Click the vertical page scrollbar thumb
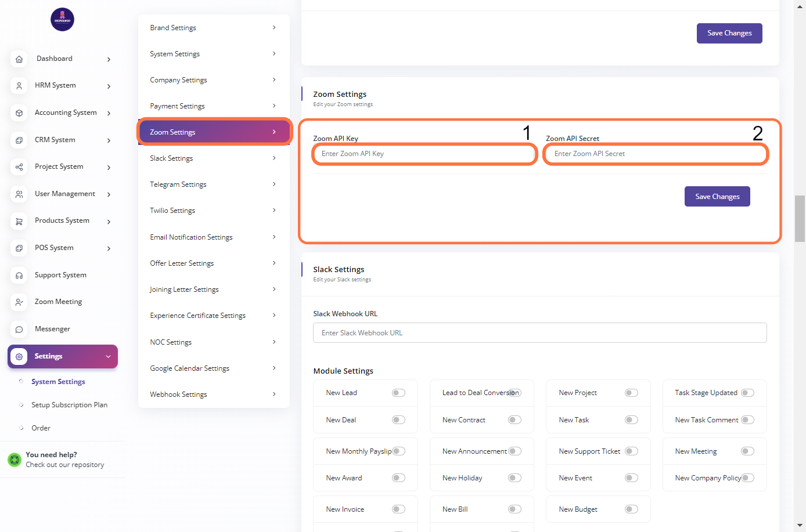This screenshot has height=532, width=806. tap(800, 218)
